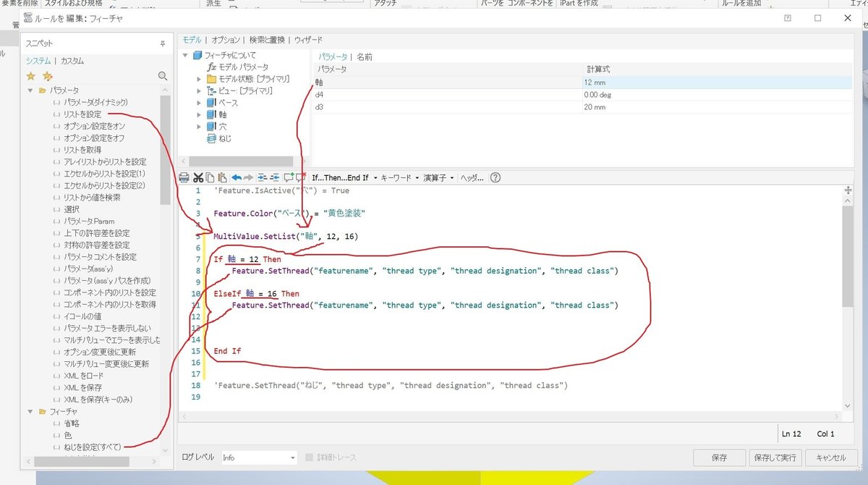Select d4 parameter row

pos(582,95)
